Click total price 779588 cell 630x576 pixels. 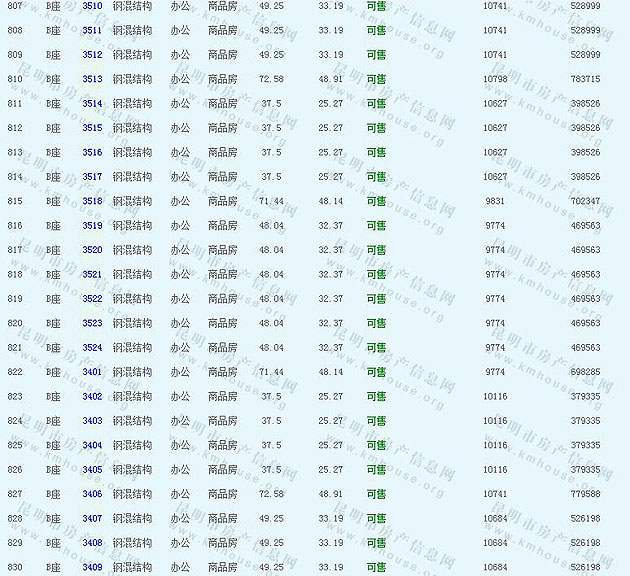(x=585, y=494)
